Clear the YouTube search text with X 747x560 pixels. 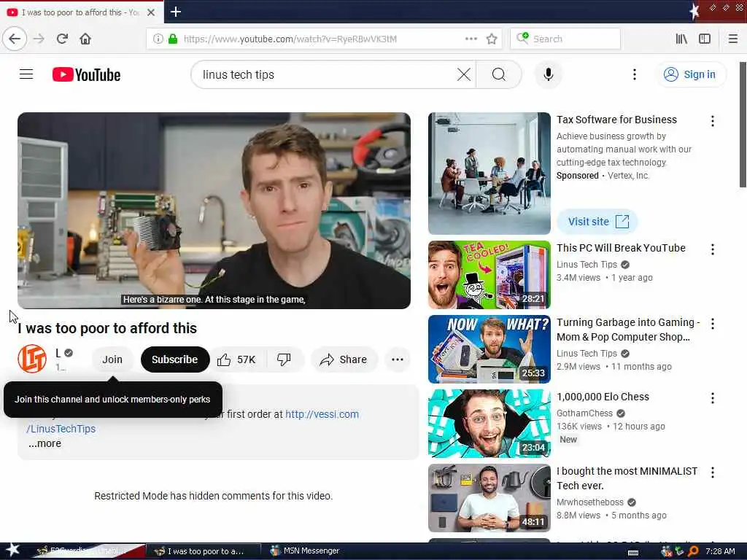pyautogui.click(x=463, y=74)
